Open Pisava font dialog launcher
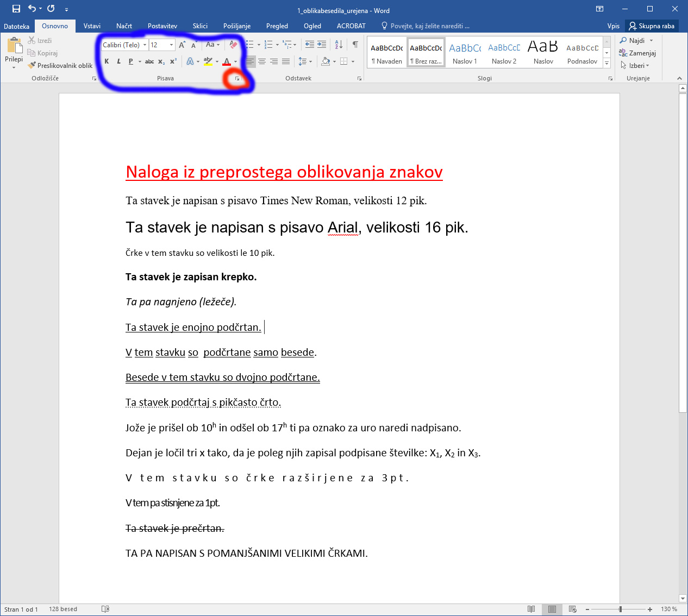688x616 pixels. tap(237, 79)
